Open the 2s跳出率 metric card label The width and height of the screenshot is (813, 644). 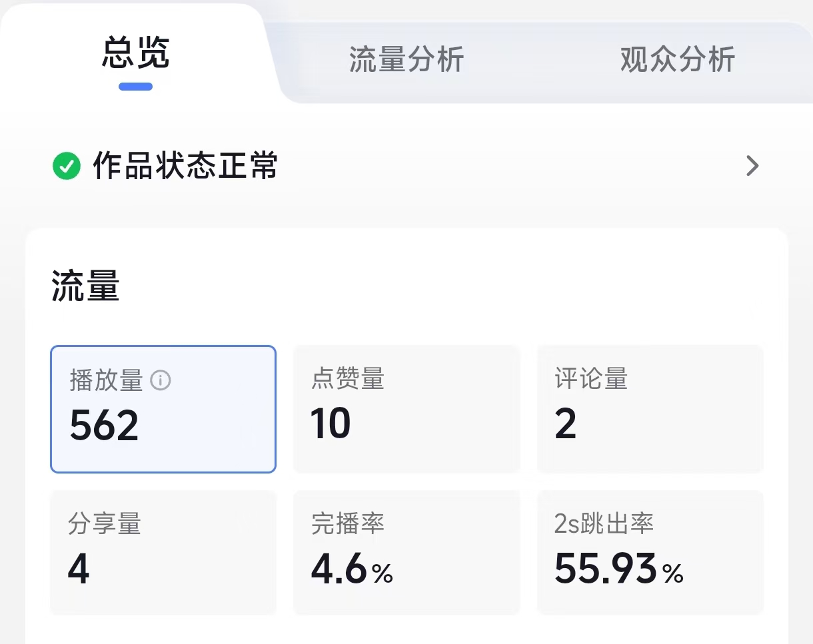click(604, 524)
